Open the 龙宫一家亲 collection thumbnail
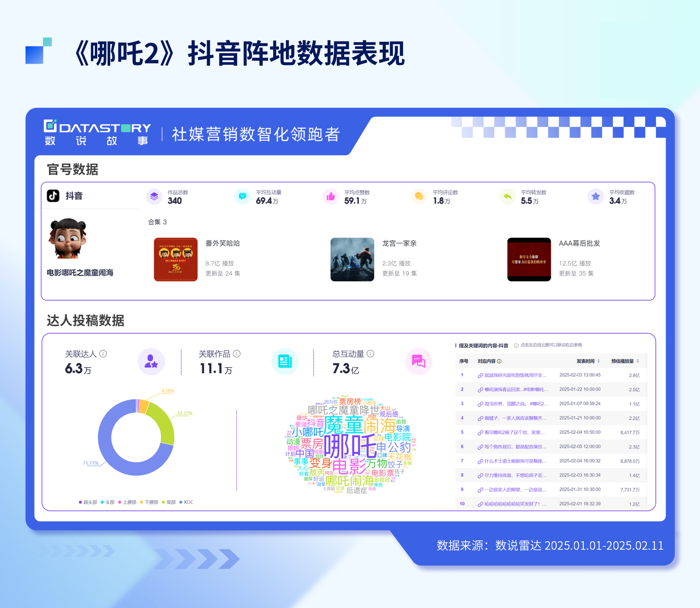The image size is (700, 608). tap(352, 259)
